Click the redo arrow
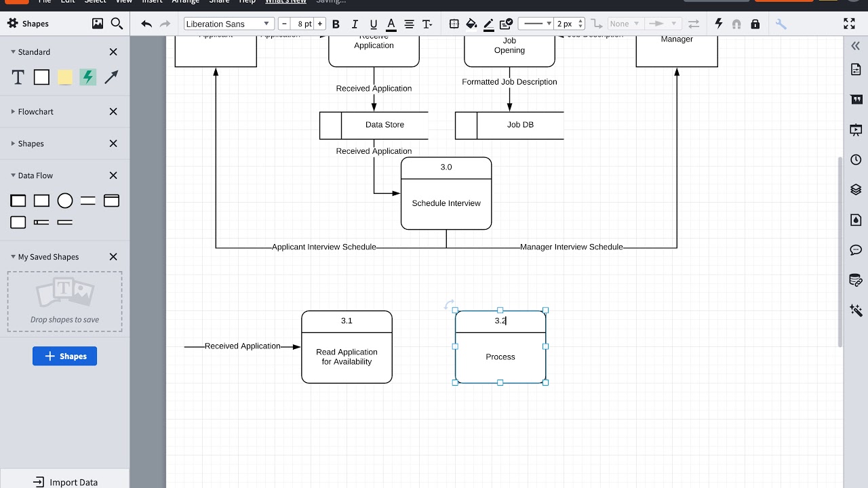Image resolution: width=868 pixels, height=488 pixels. coord(165,24)
